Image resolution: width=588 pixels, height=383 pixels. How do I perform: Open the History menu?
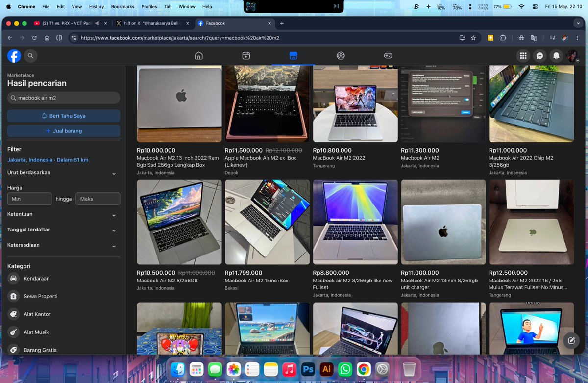click(97, 6)
